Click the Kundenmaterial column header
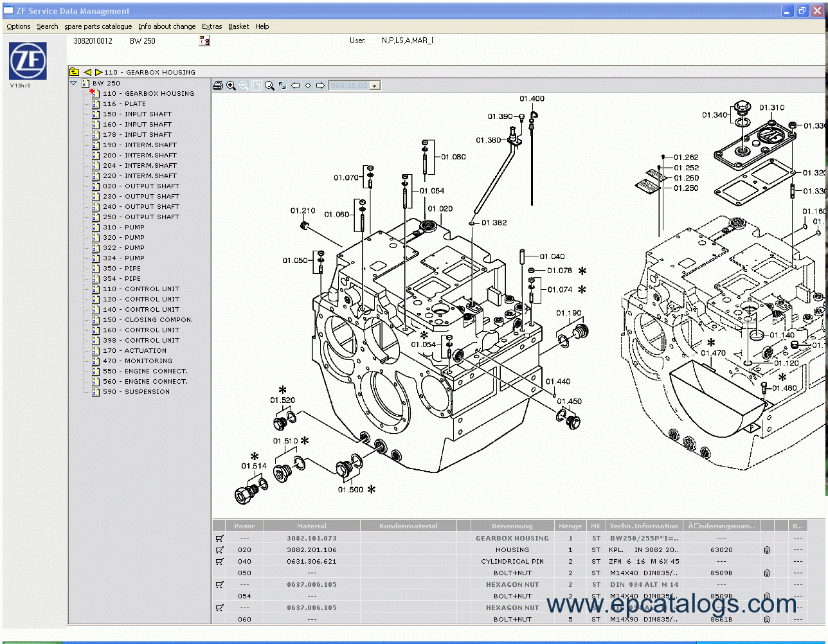The width and height of the screenshot is (828, 644). tap(408, 526)
